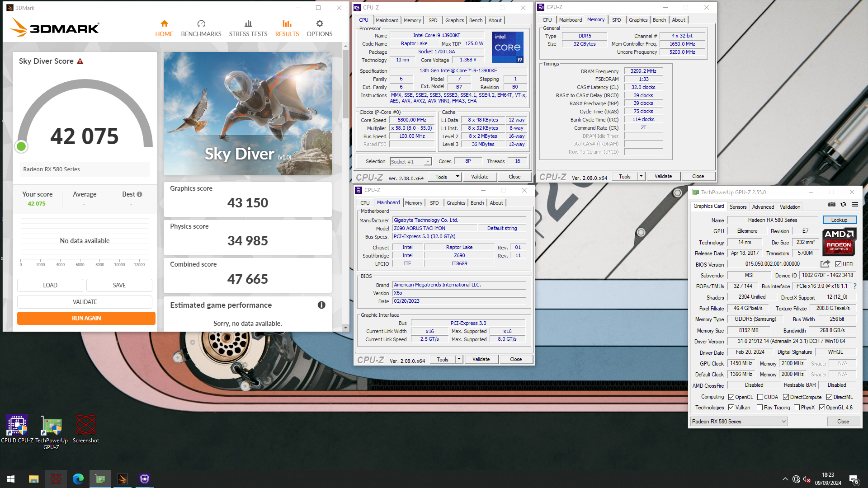Open 3DMark Benchmarks section
The image size is (868, 488).
201,28
